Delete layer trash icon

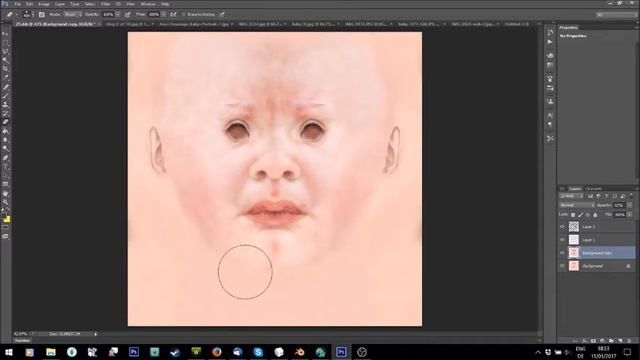tap(629, 340)
